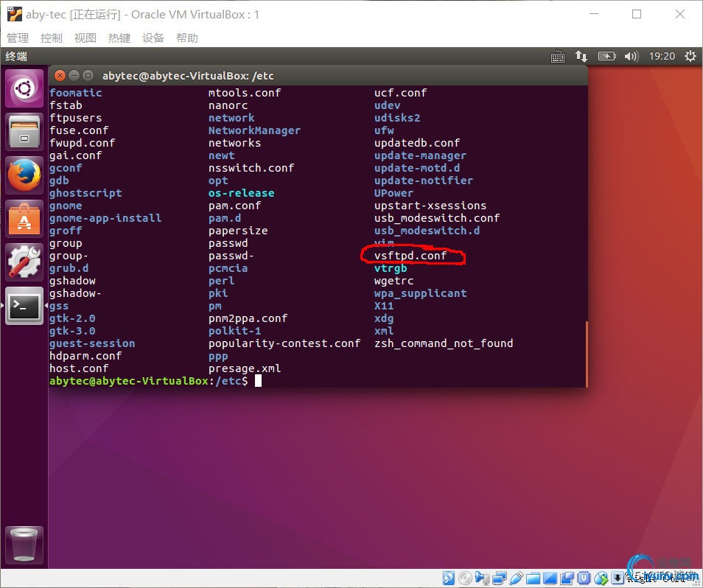Open the Ubuntu Dash search launcher icon

(24, 88)
